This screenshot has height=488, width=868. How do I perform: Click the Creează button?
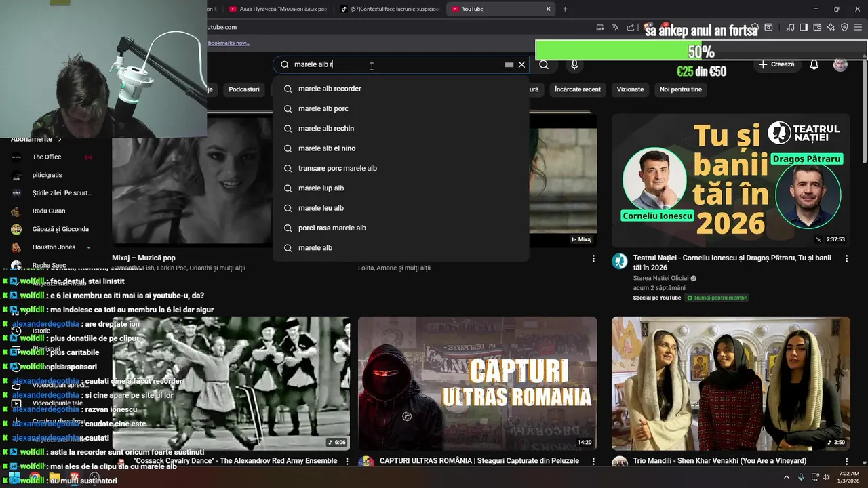776,64
